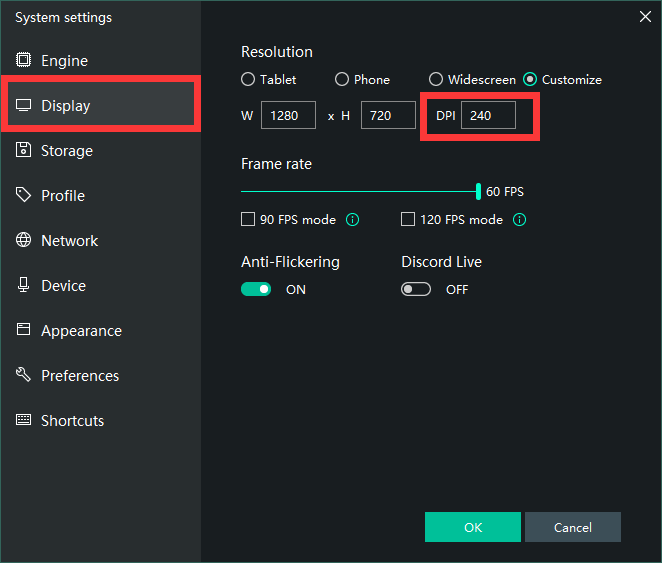This screenshot has width=662, height=563.
Task: Turn off the Anti-Flickering switch
Action: click(256, 289)
